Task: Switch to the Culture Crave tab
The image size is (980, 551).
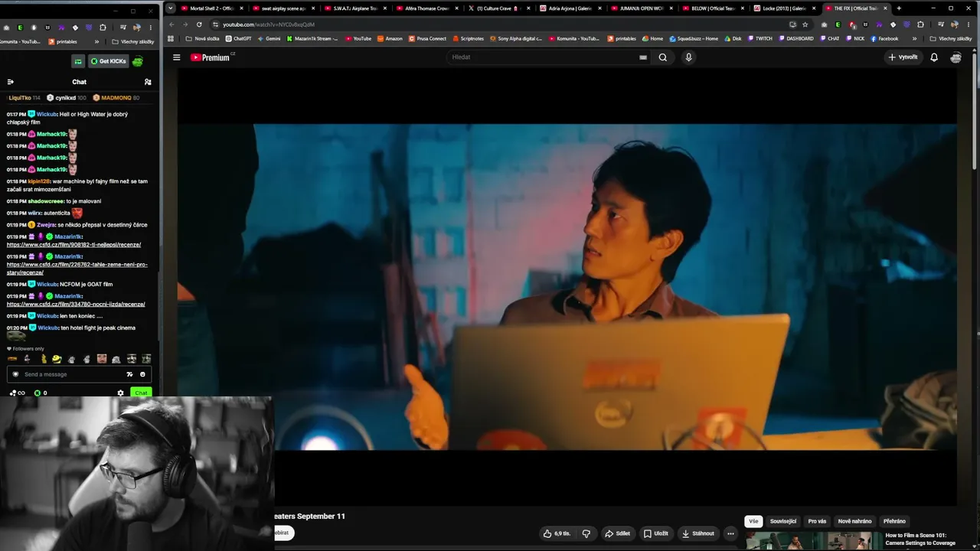Action: [x=498, y=8]
